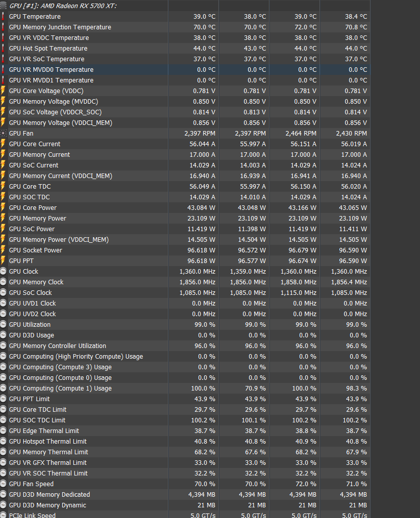
Task: Select GPU Computing (High Priority Compute) Usage label
Action: [76, 357]
